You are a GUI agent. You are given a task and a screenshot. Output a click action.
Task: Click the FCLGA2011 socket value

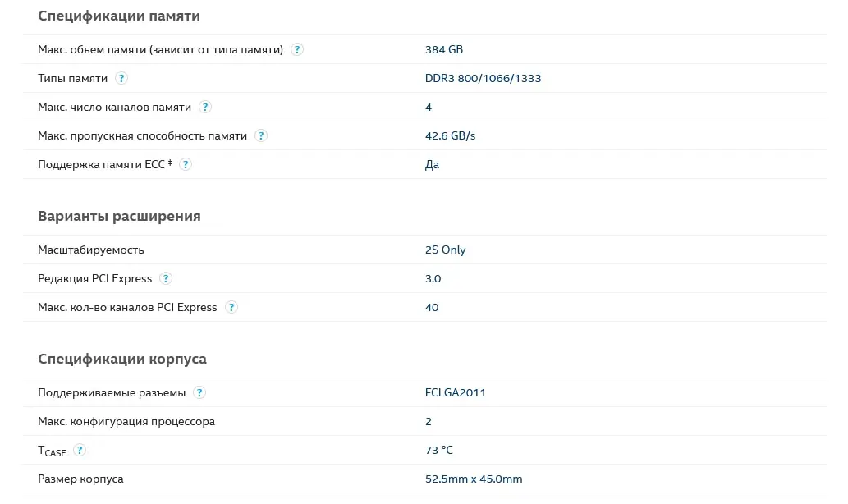tap(455, 392)
